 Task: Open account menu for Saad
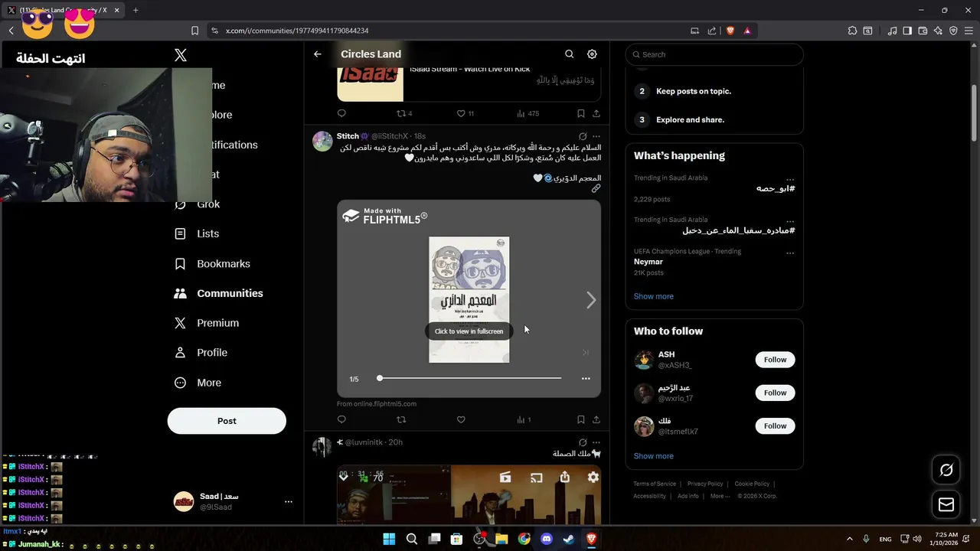289,501
